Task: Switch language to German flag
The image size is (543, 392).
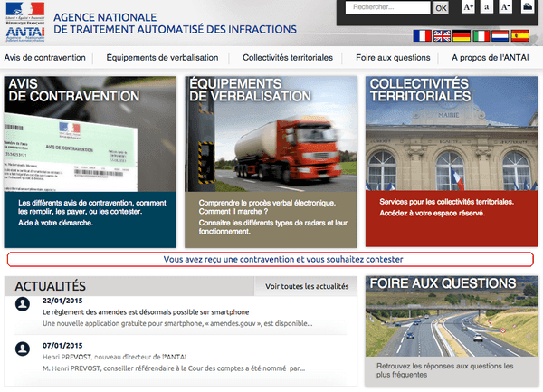Action: pyautogui.click(x=462, y=35)
